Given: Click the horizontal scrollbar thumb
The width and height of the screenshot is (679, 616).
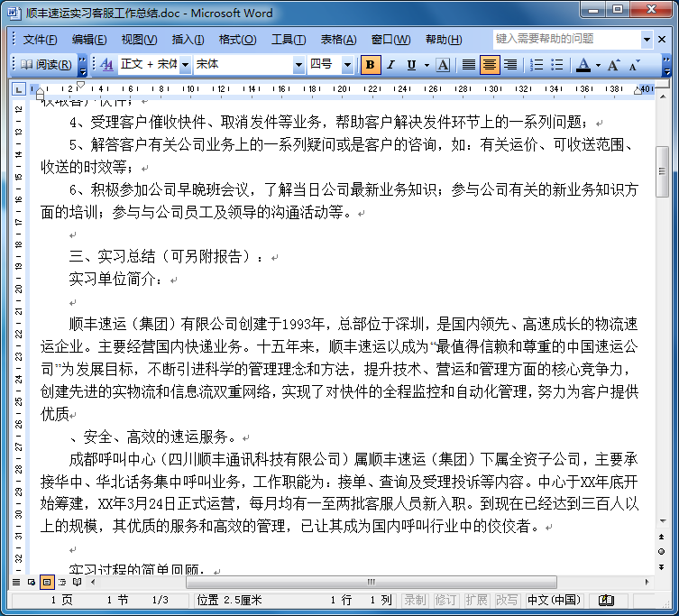Looking at the screenshot, I should (x=372, y=582).
